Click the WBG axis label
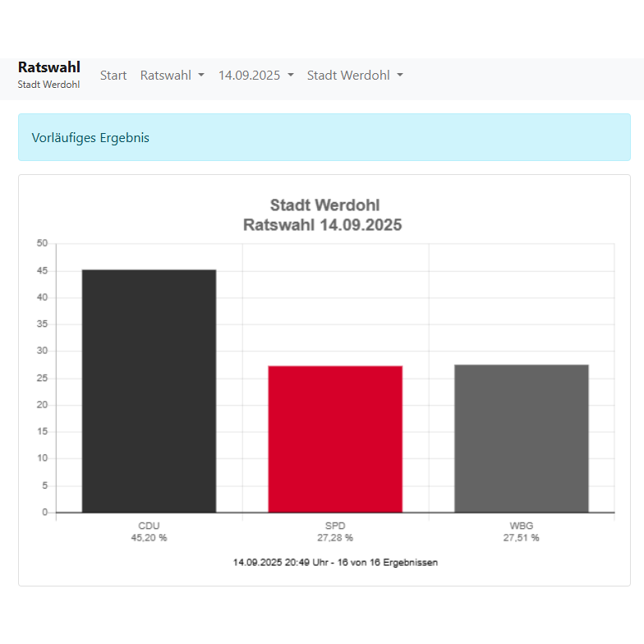 pos(521,525)
